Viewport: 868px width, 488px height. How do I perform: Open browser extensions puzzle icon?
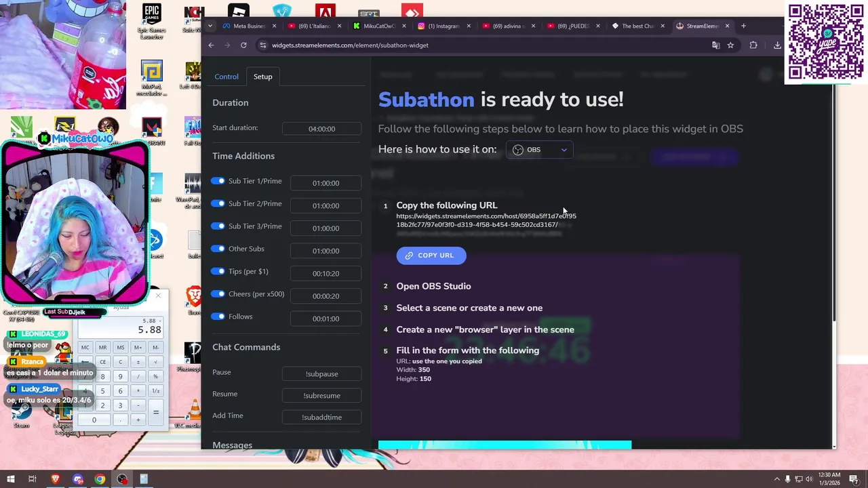753,45
